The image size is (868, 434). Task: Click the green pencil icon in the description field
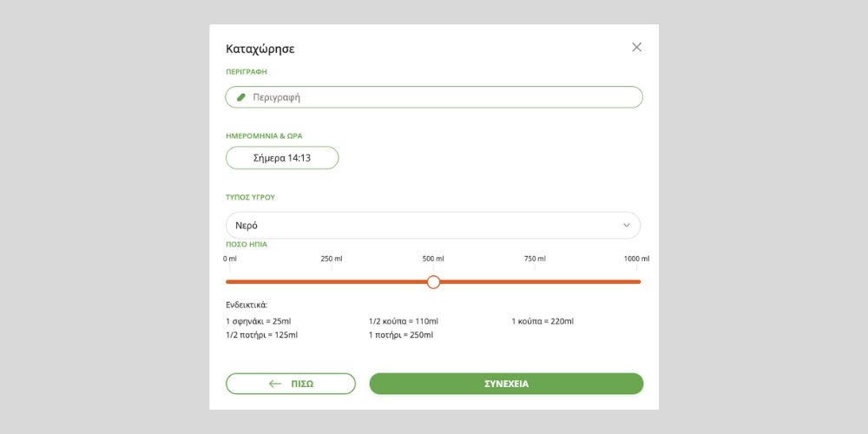(x=241, y=97)
